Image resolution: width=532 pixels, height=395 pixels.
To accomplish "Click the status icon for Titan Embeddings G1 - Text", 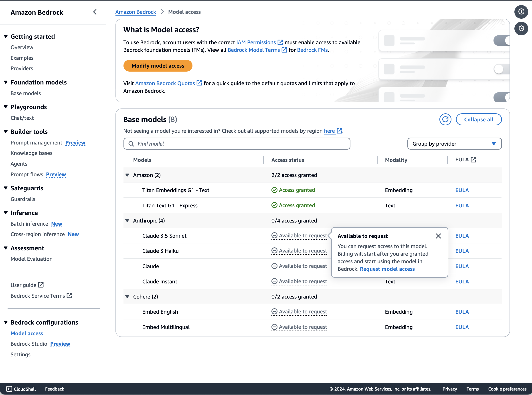I will pyautogui.click(x=274, y=190).
